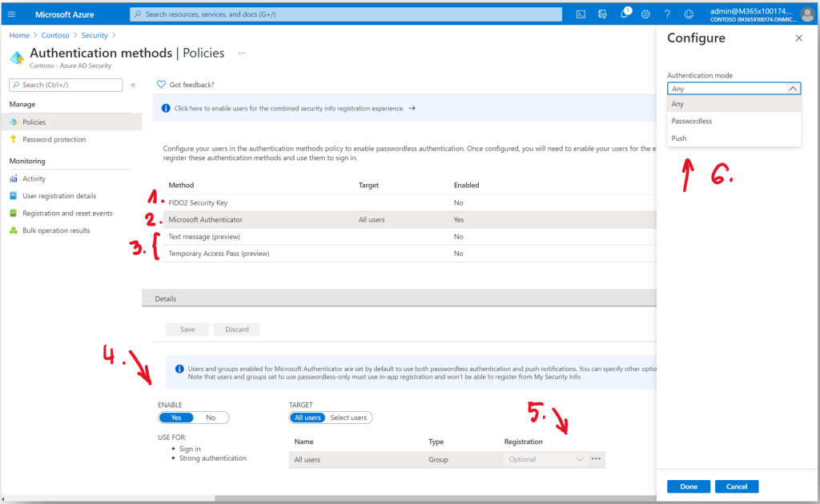Open Cloud Shell from top bar
Image resolution: width=820 pixels, height=504 pixels.
[581, 14]
